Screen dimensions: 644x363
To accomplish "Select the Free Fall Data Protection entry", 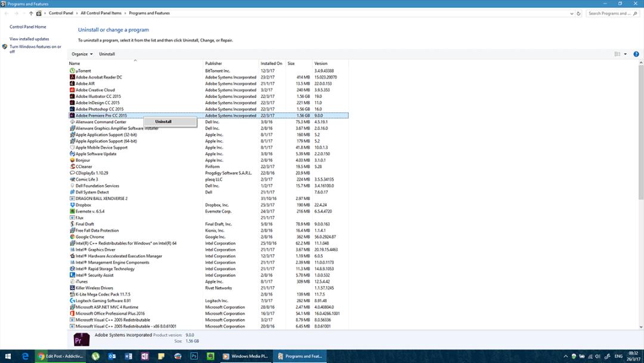I will 208,230.
